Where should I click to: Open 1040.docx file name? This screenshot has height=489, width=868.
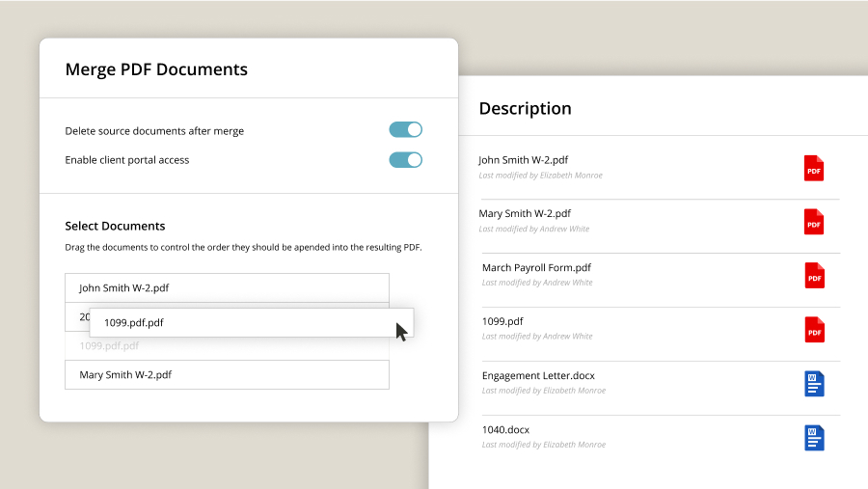[x=505, y=429]
